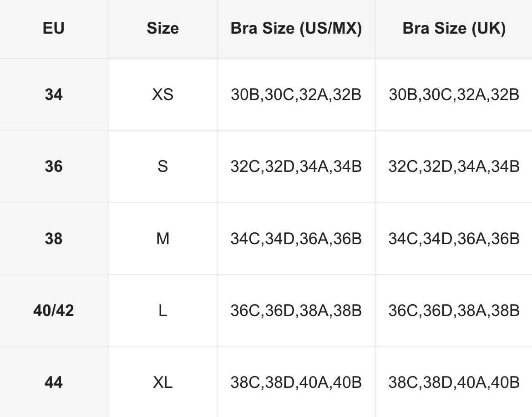Select the EU size 40/42 cell
The image size is (532, 417).
(54, 311)
